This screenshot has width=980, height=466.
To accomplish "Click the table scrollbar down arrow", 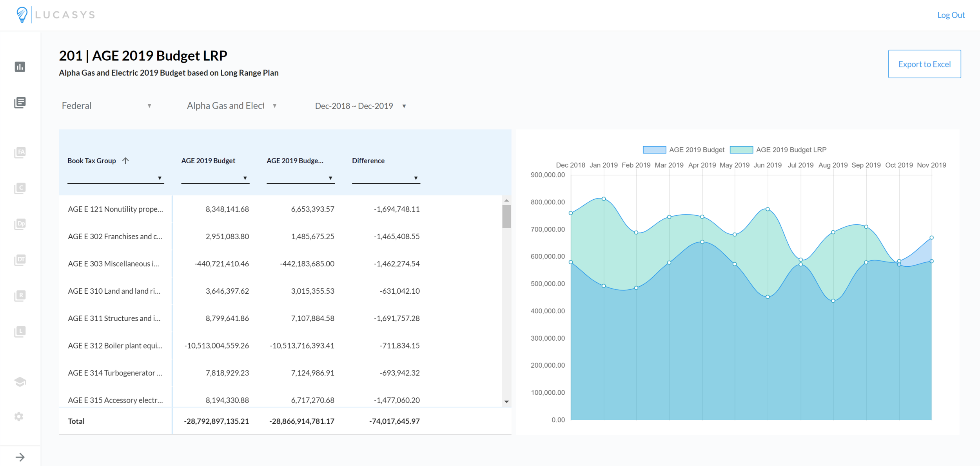I will coord(506,401).
